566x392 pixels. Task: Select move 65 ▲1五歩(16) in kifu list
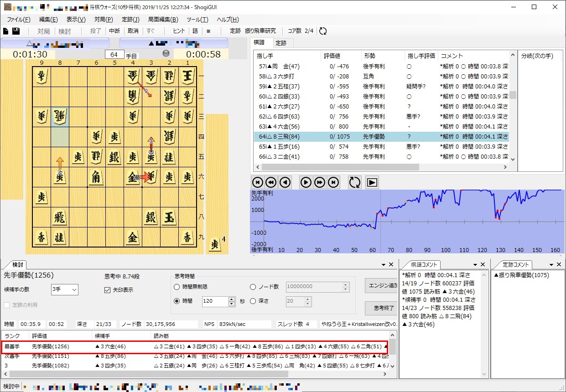382,147
